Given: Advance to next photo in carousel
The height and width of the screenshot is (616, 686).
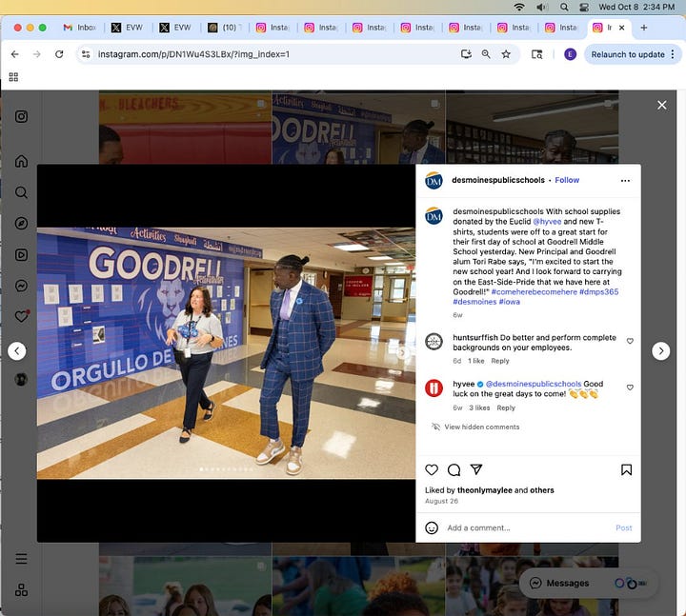Looking at the screenshot, I should (x=402, y=352).
